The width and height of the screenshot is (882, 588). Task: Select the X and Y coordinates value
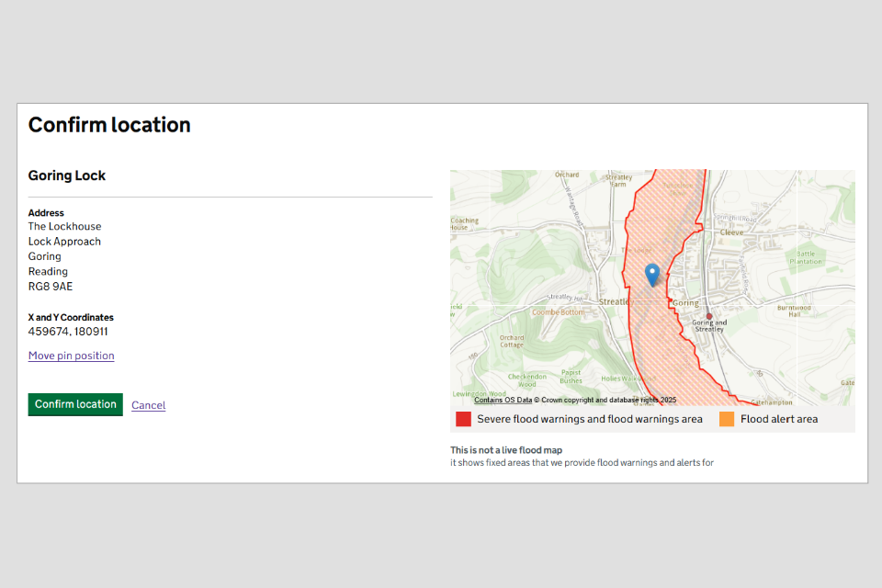pos(68,332)
